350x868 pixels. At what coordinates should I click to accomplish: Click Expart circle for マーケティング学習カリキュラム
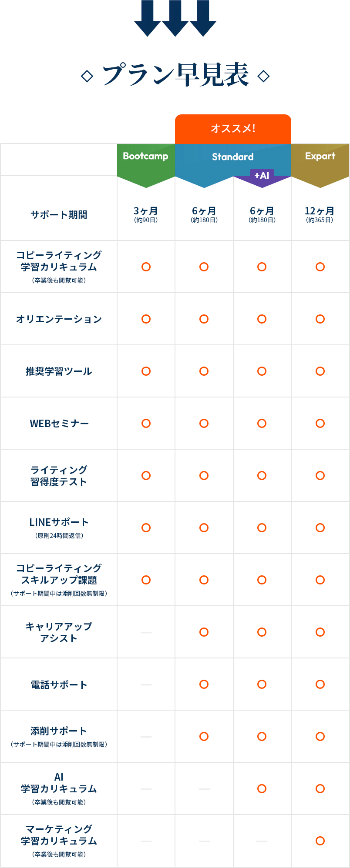pos(320,841)
